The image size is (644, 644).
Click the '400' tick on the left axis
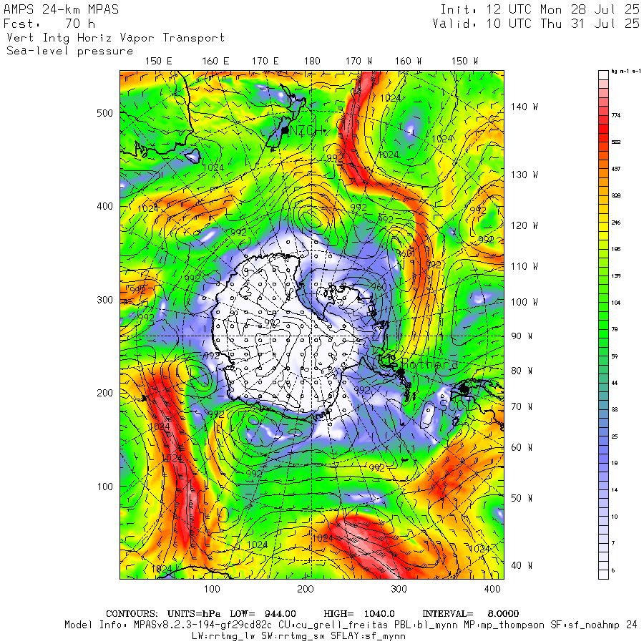pos(104,206)
